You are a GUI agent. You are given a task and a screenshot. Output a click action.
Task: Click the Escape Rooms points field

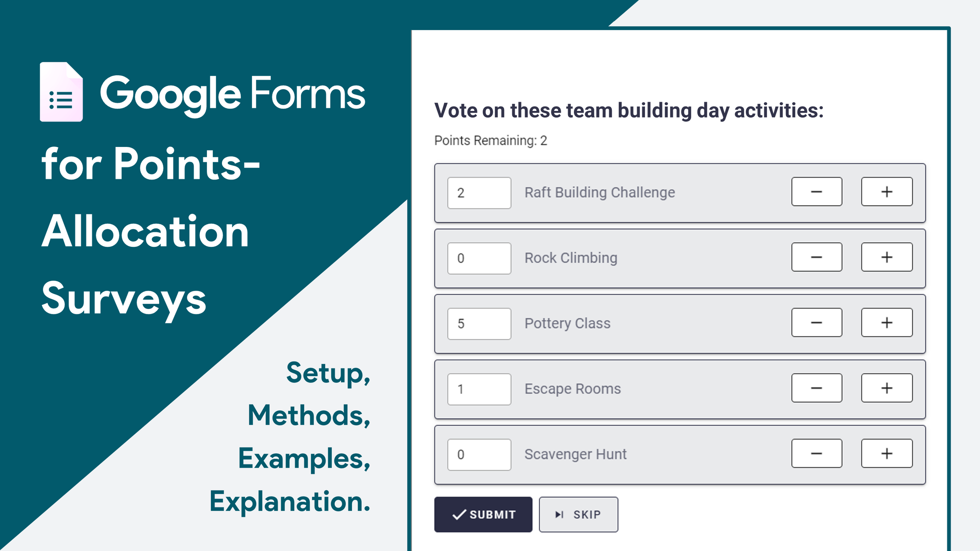pos(479,389)
